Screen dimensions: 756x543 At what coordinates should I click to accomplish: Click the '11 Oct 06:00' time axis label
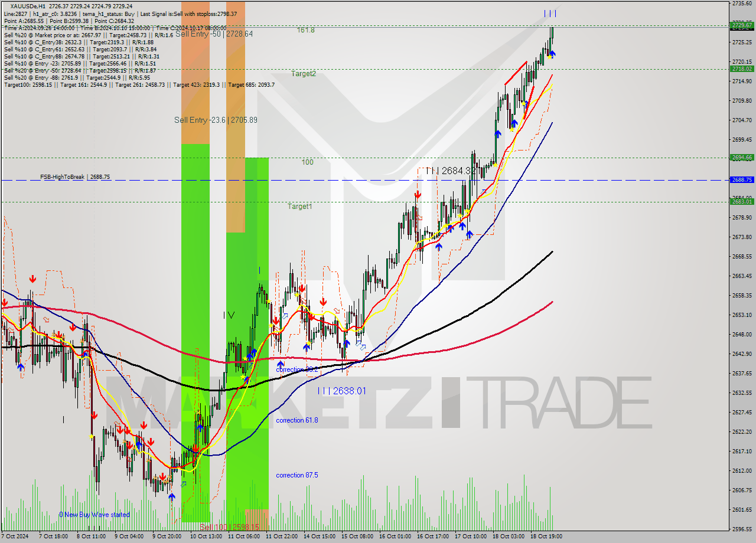243,537
